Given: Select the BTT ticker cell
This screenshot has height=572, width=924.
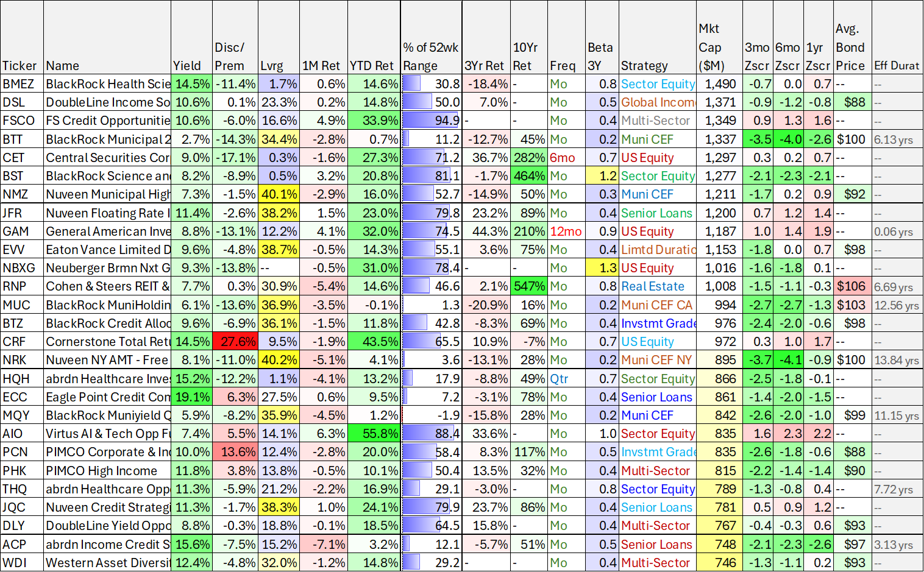Looking at the screenshot, I should coord(22,139).
